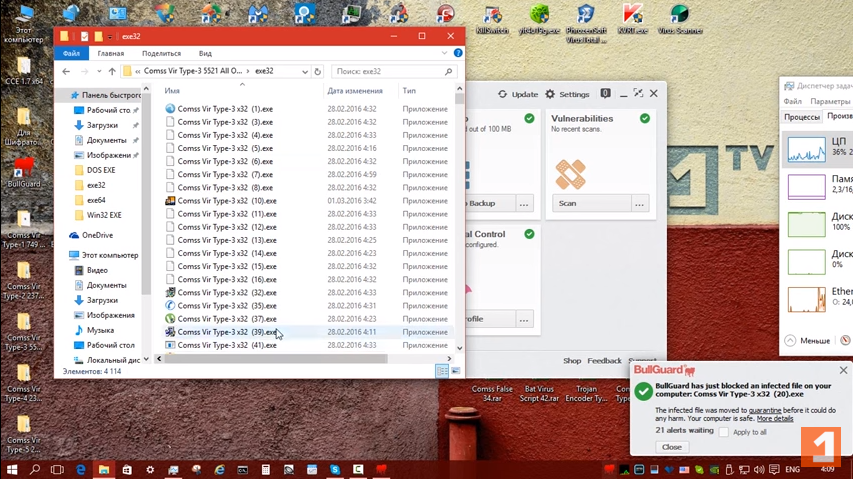Open BullGuard Settings gear
The width and height of the screenshot is (853, 480).
click(x=550, y=94)
